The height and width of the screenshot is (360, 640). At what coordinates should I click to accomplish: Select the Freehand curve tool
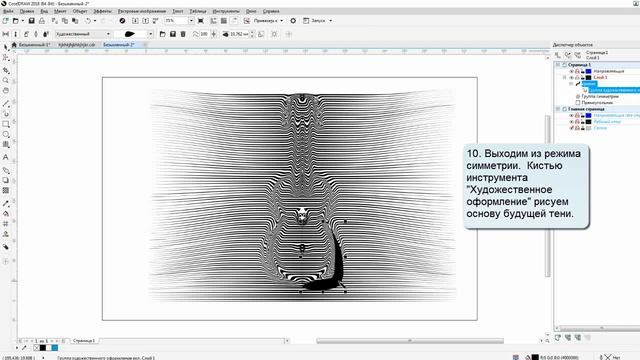[x=6, y=104]
